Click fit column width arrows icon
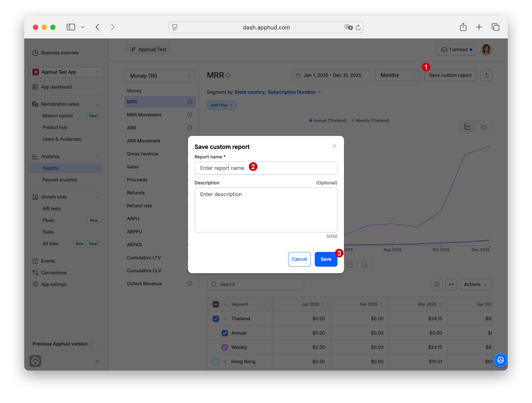The image size is (532, 403). point(451,284)
